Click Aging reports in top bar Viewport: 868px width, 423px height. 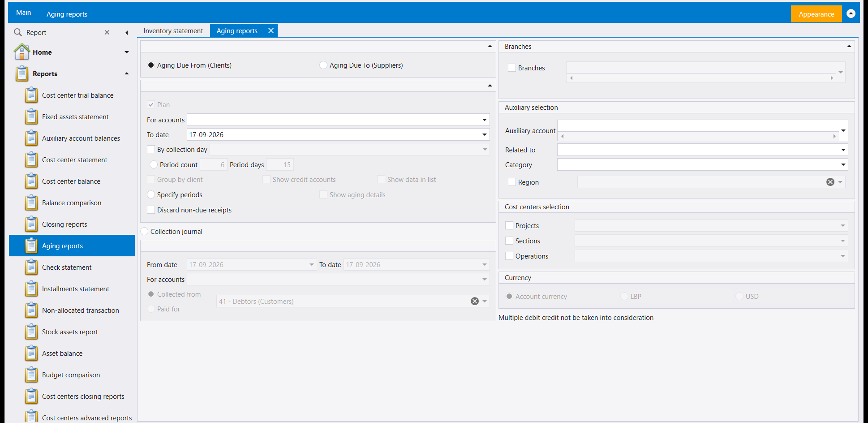[x=67, y=14]
